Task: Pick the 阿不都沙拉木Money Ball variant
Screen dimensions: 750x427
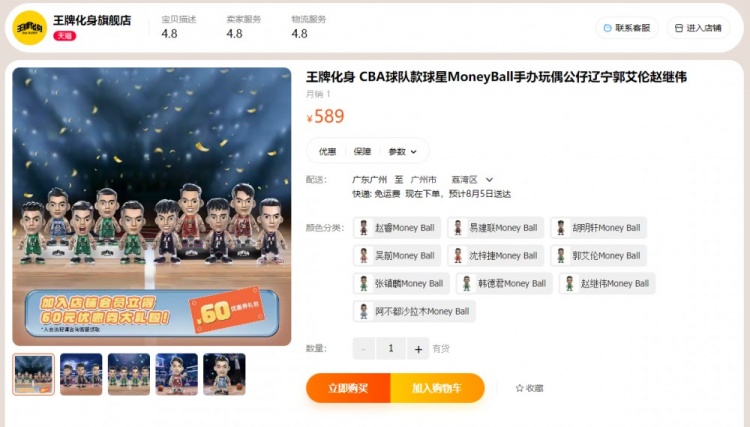Action: coord(414,311)
